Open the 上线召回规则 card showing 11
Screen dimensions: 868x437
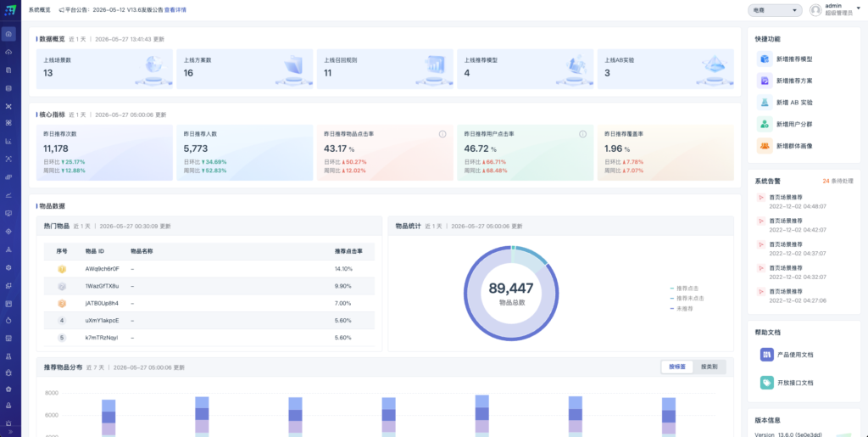pos(385,70)
